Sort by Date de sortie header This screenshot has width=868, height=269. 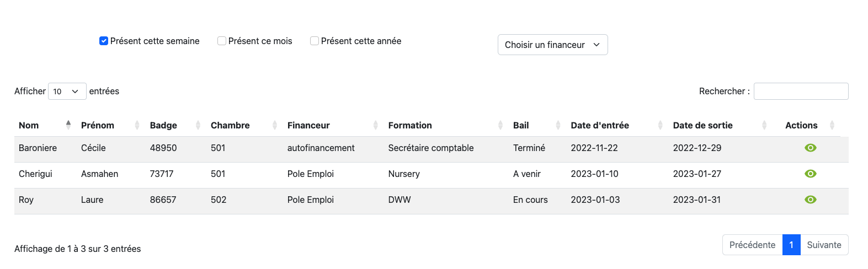point(702,125)
